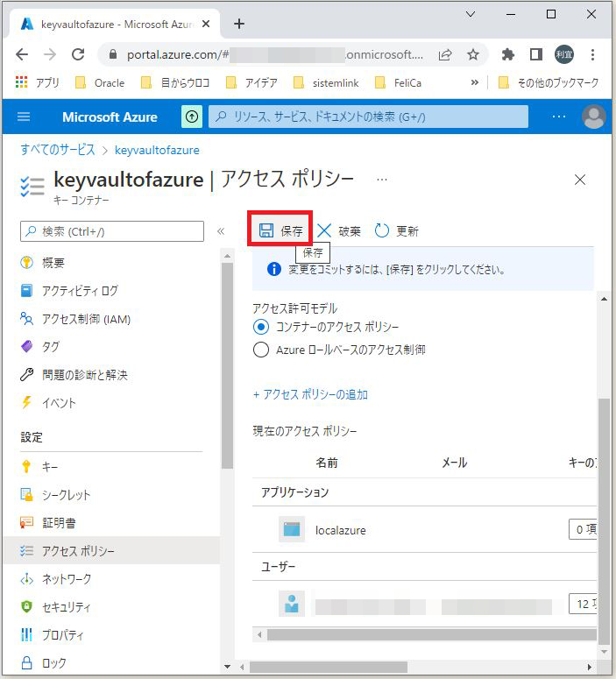
Task: Close the keyvaultofazure blade
Action: [x=579, y=180]
